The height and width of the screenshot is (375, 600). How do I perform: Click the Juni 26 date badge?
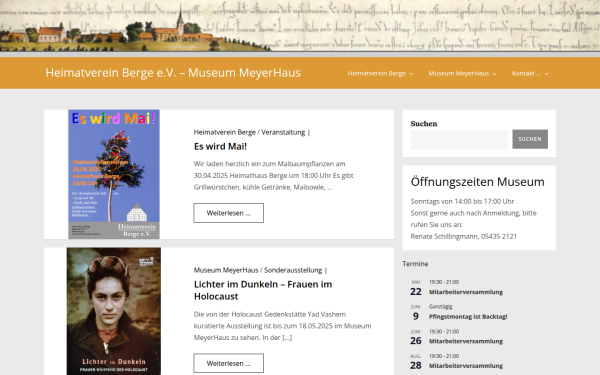point(416,337)
